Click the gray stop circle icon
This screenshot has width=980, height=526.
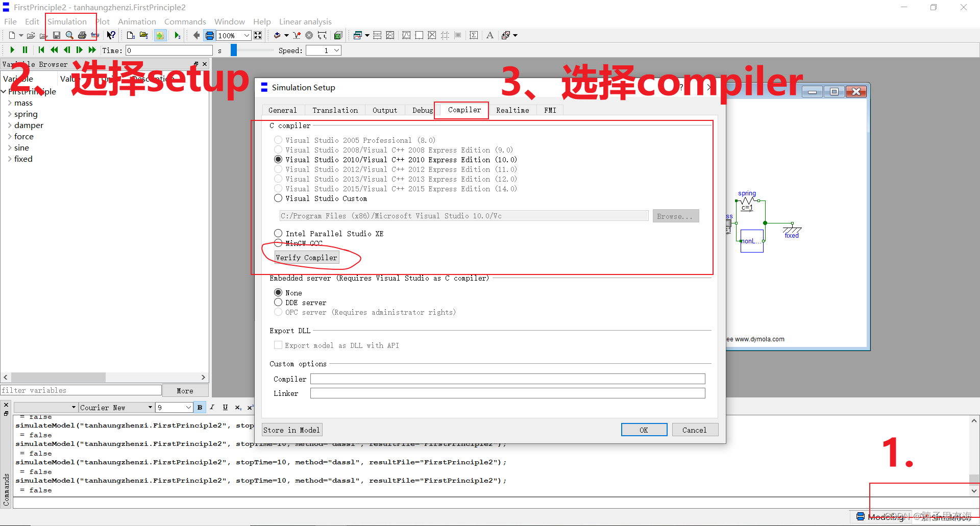click(x=309, y=35)
